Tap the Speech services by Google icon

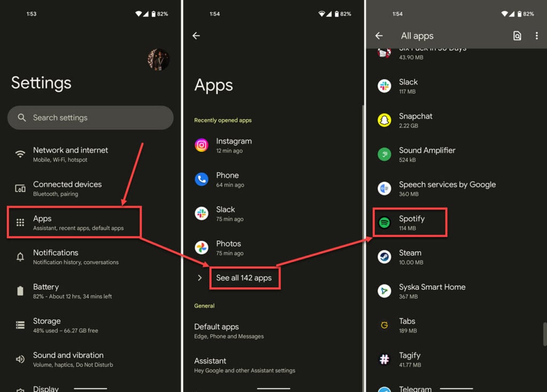(385, 189)
